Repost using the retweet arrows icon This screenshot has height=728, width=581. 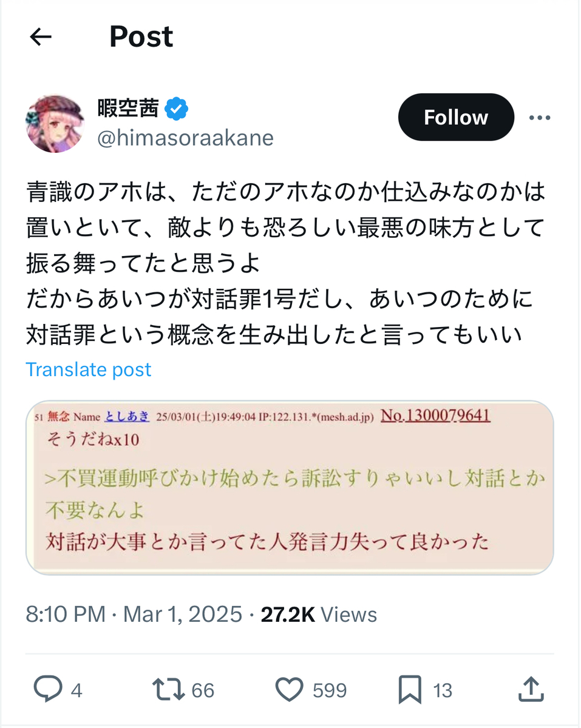[168, 689]
